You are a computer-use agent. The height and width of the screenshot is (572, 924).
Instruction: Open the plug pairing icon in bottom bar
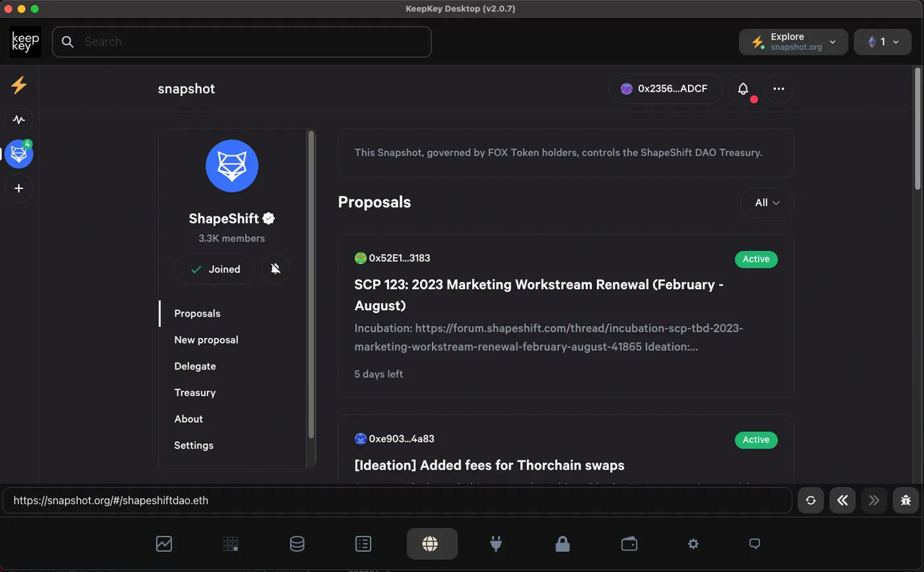coord(496,544)
